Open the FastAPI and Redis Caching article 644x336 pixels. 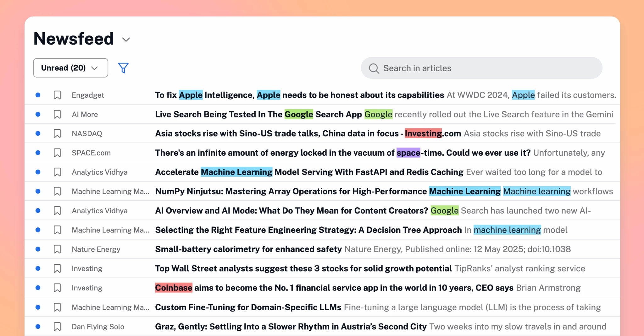(309, 172)
